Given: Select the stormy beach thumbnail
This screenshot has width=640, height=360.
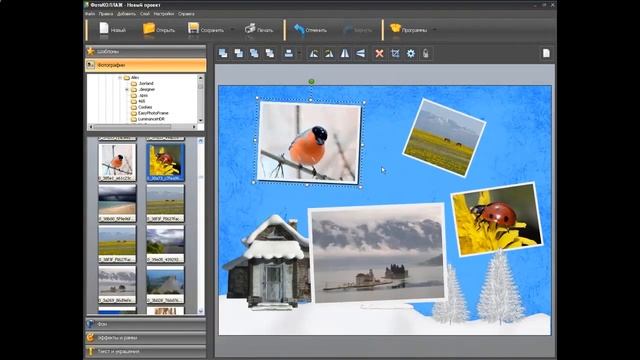Looking at the screenshot, I should point(117,203).
